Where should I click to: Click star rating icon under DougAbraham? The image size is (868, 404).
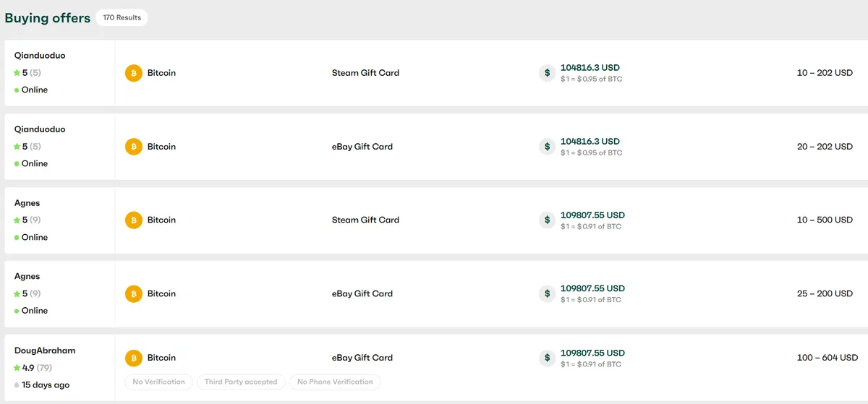(17, 368)
